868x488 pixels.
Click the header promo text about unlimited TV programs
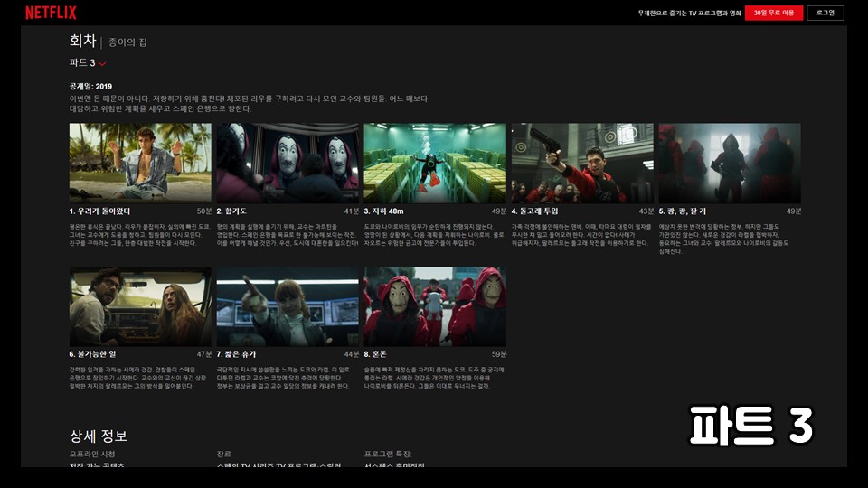point(689,14)
